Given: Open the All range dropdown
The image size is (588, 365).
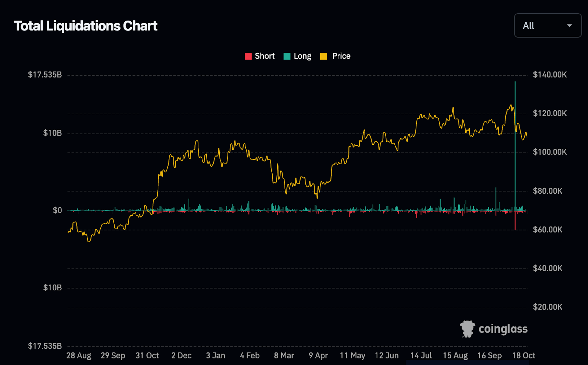Looking at the screenshot, I should click(547, 26).
